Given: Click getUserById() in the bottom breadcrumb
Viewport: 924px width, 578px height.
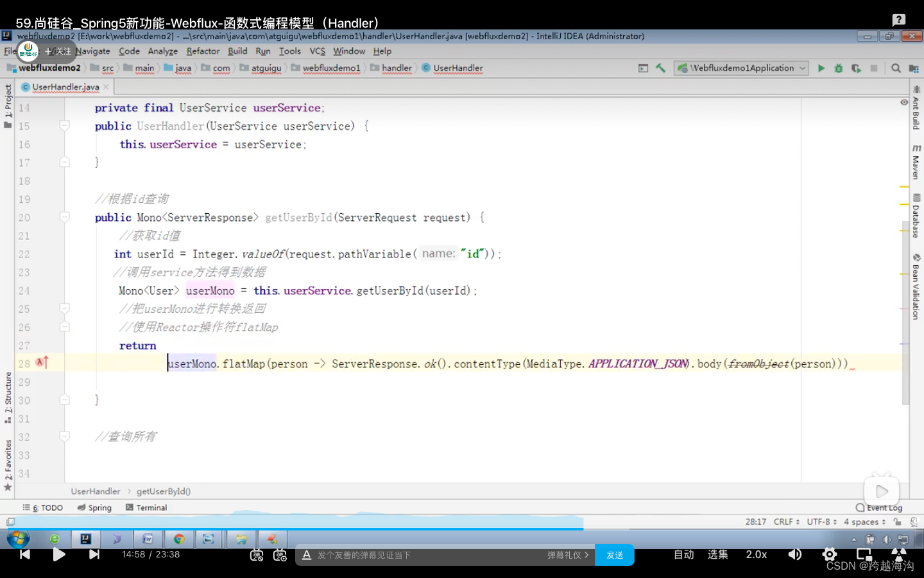Looking at the screenshot, I should click(x=164, y=491).
